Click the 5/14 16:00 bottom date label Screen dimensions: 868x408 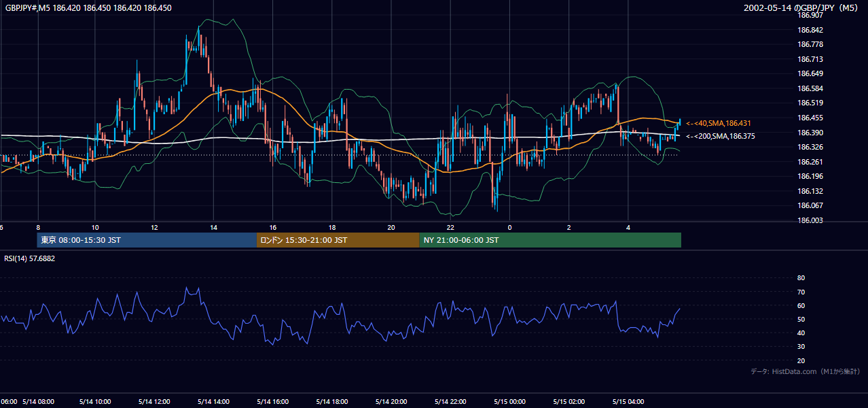273,402
